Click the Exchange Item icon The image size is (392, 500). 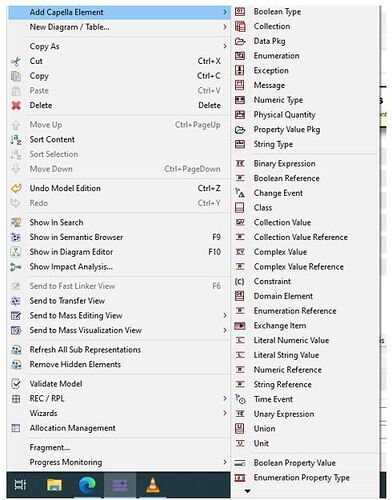(240, 326)
